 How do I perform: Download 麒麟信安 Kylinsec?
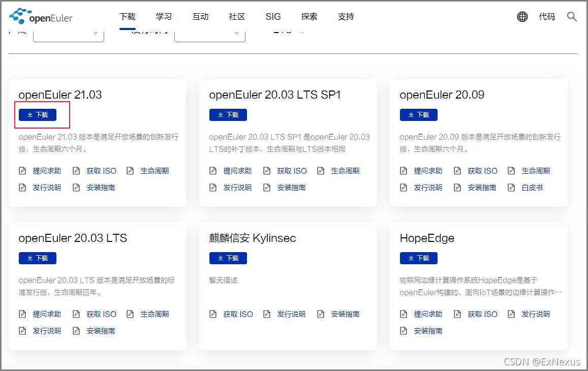point(228,258)
